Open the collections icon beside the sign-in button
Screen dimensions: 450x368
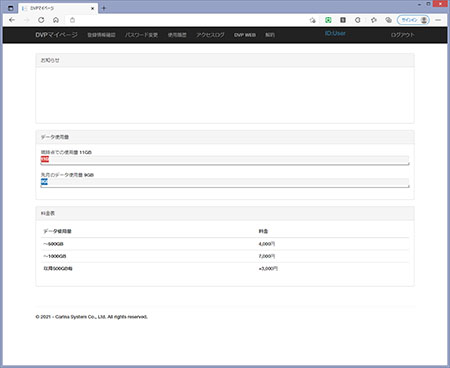388,20
